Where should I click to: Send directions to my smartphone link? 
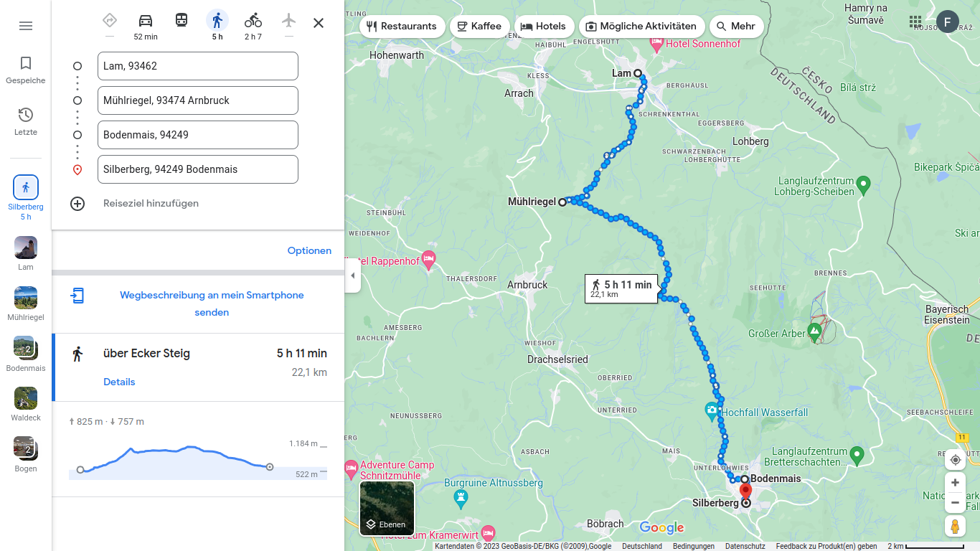(212, 303)
